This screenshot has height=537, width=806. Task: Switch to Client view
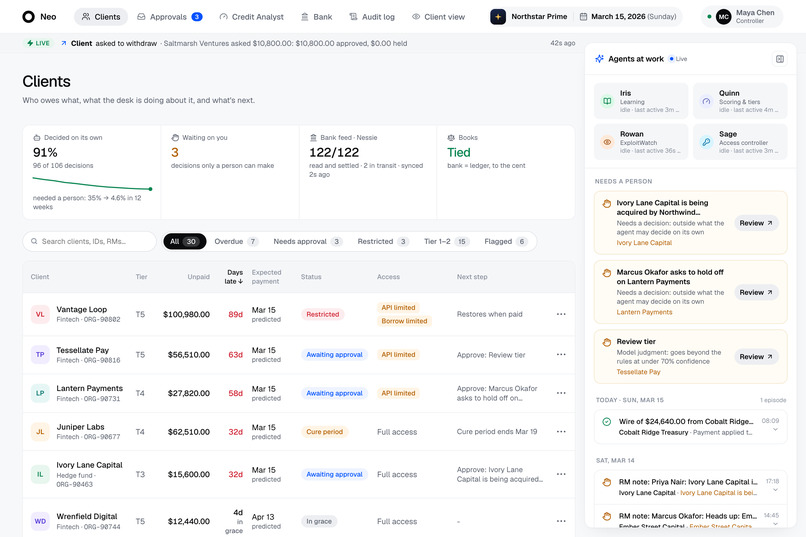click(438, 16)
